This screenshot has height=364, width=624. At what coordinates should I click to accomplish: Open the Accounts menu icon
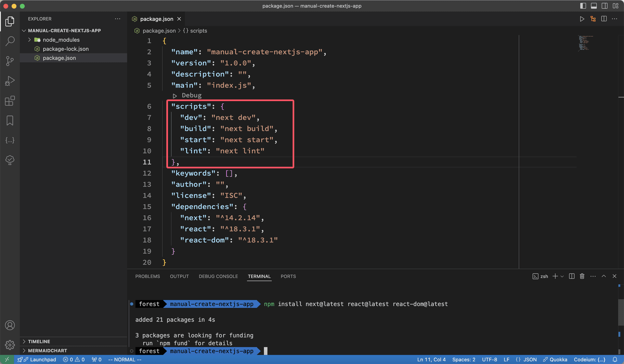tap(10, 325)
